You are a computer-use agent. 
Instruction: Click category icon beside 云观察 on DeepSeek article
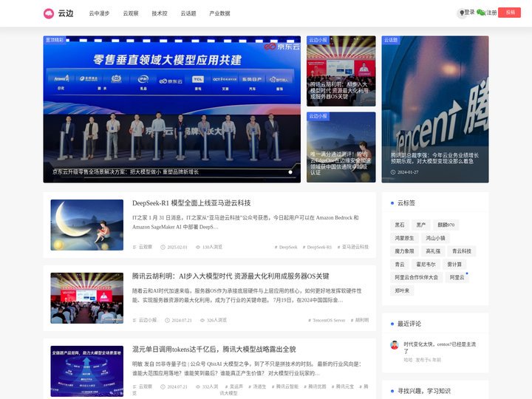pos(134,247)
